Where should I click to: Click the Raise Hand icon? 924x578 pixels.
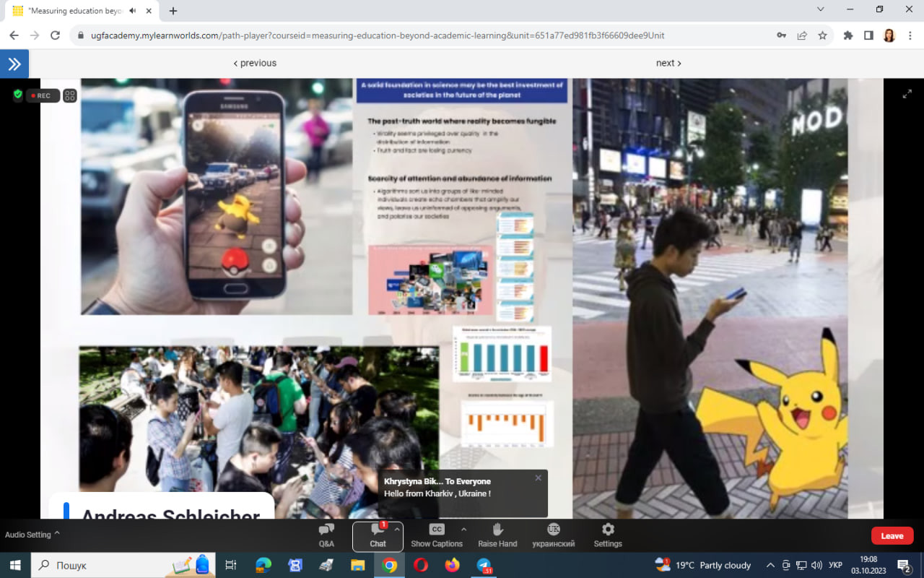pyautogui.click(x=497, y=535)
